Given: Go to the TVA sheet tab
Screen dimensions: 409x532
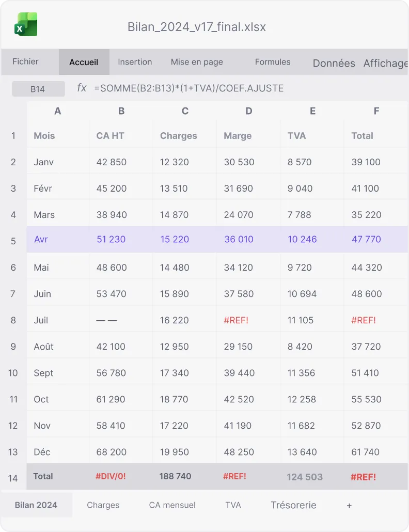Looking at the screenshot, I should point(233,505).
